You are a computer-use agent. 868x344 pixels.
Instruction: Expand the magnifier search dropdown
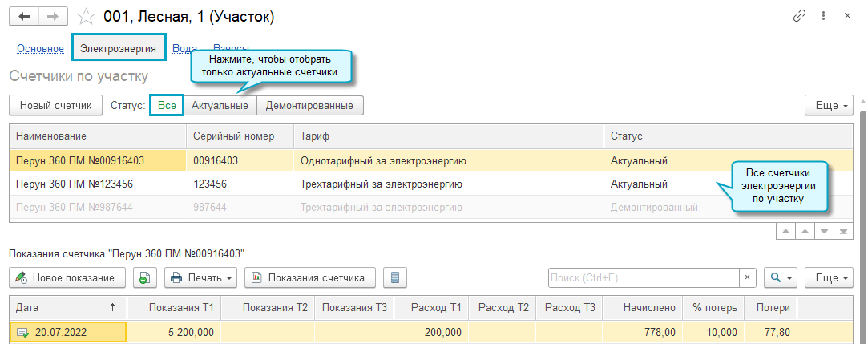[x=780, y=277]
